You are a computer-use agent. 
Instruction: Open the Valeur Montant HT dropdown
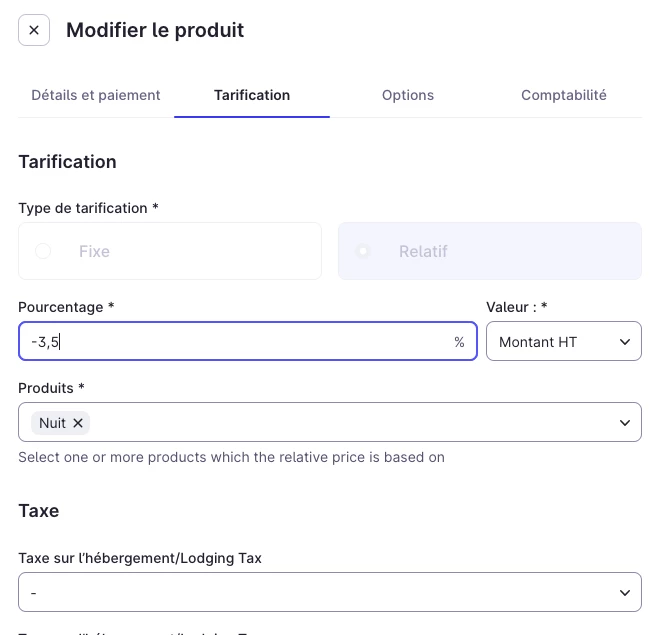(563, 342)
